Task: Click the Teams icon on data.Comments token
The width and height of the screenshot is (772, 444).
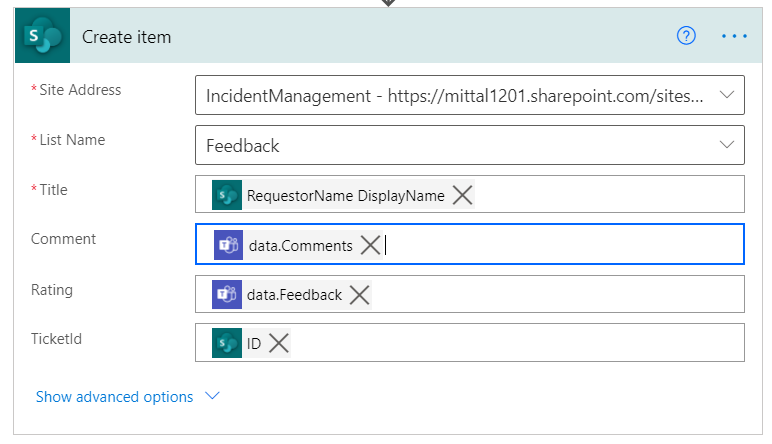Action: pos(229,245)
